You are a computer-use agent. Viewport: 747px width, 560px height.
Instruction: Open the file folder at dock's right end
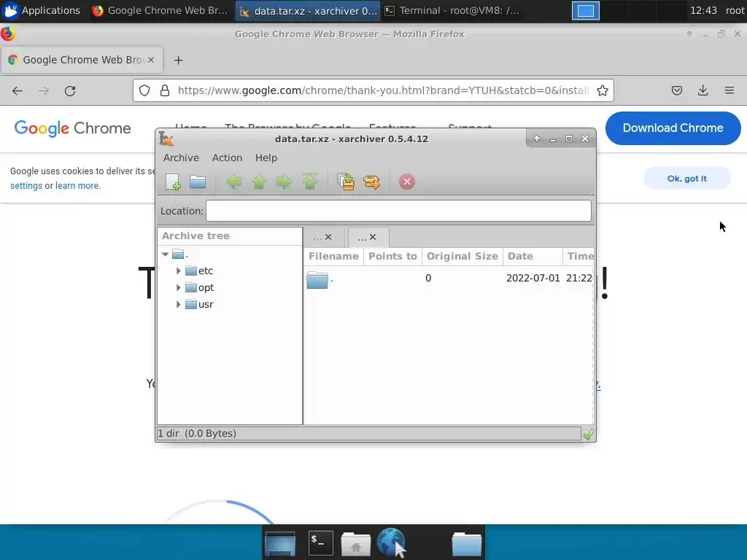coord(466,544)
